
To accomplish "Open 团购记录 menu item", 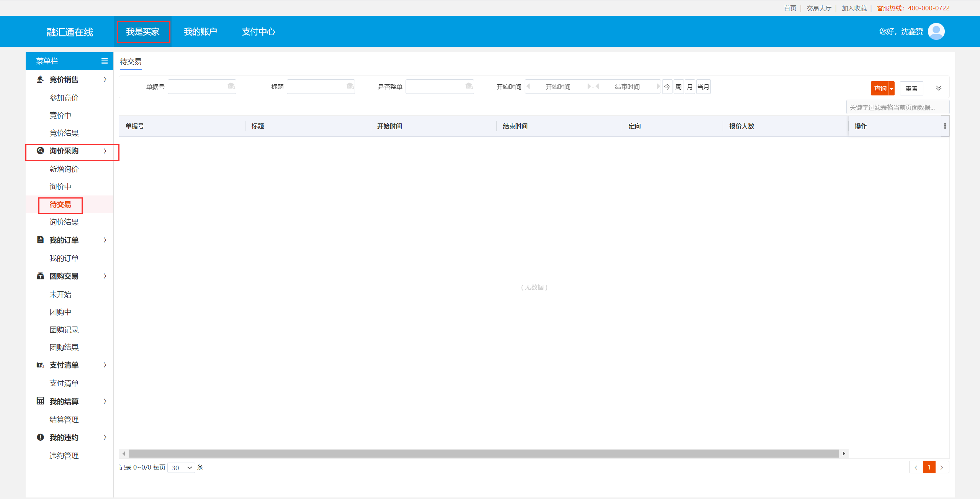I will [x=64, y=330].
